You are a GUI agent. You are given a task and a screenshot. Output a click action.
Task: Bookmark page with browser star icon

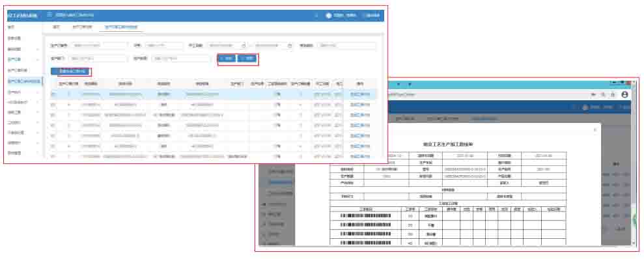point(613,95)
